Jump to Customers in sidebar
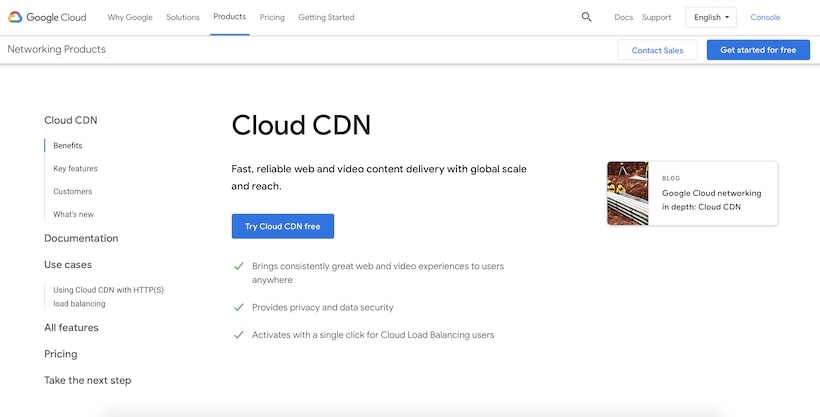This screenshot has height=417, width=820. point(73,191)
